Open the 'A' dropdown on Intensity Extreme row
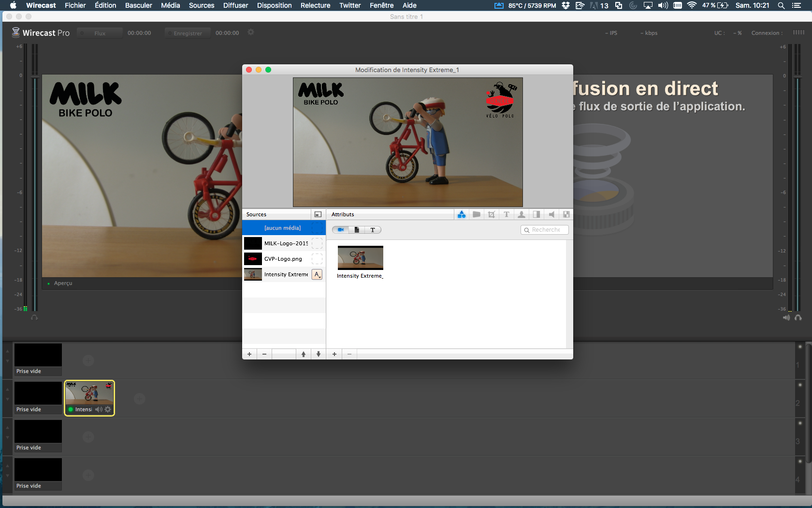This screenshot has height=508, width=812. click(x=317, y=274)
